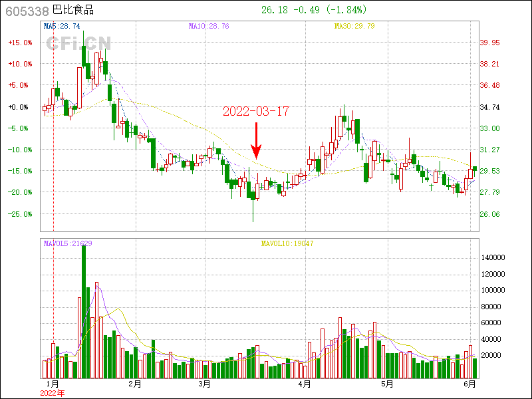Screen dimensions: 532x399
Task: Jump to the 4月 month label
Action: click(x=305, y=384)
